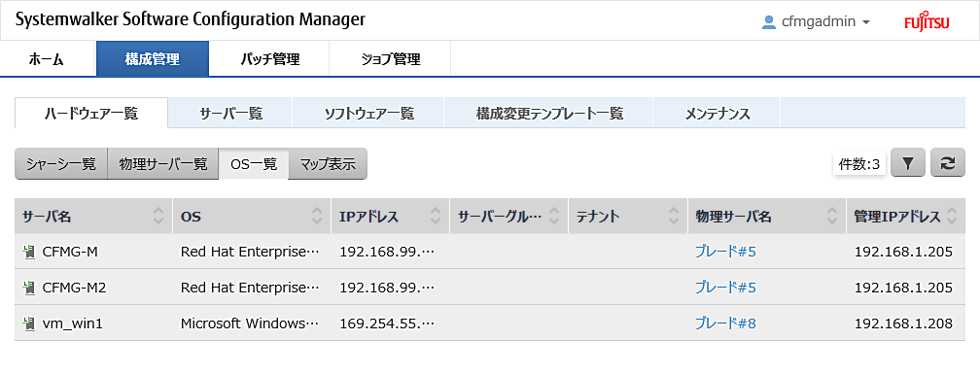Click Red Hat Enterprise OS cell for CFMG-M

pos(250,252)
